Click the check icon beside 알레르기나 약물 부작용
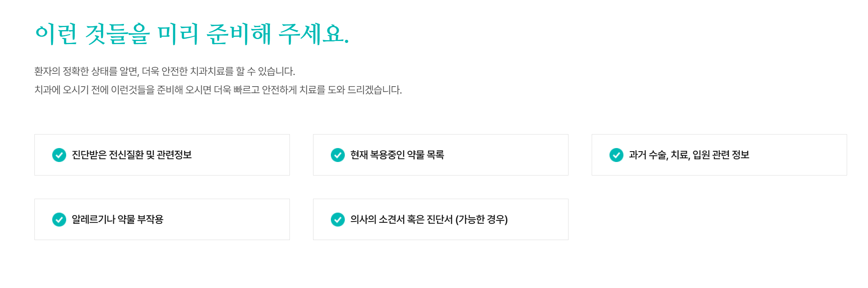This screenshot has height=288, width=868. click(x=59, y=220)
